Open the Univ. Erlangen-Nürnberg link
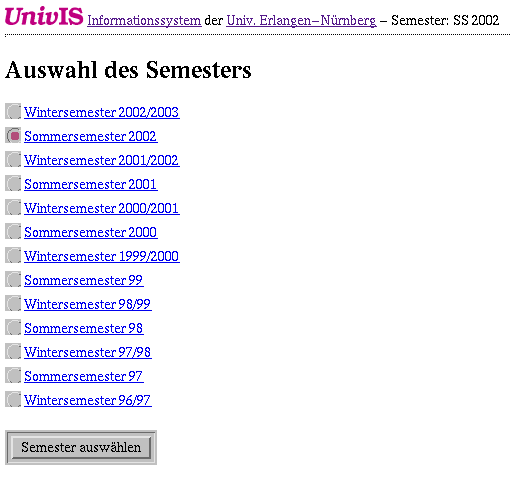Image resolution: width=510 pixels, height=489 pixels. pos(301,21)
